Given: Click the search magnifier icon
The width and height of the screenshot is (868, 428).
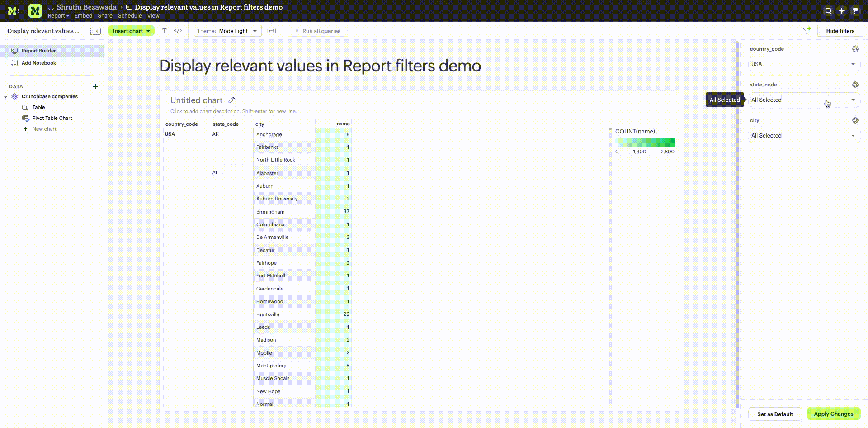Looking at the screenshot, I should [x=828, y=11].
